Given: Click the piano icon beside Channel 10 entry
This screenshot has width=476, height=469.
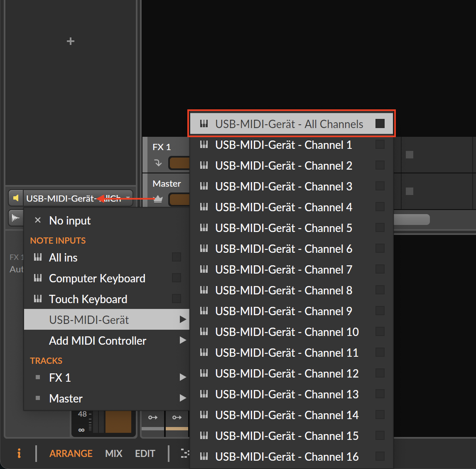Looking at the screenshot, I should (x=204, y=332).
